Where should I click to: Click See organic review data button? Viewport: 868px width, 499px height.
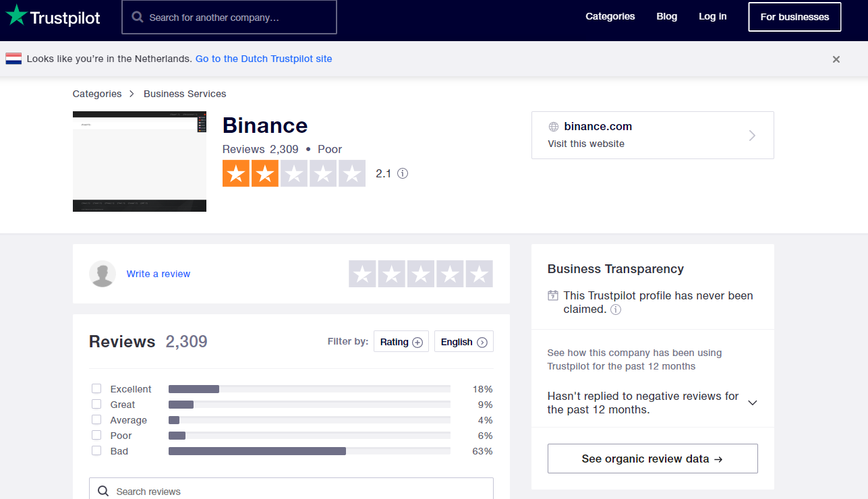[653, 459]
